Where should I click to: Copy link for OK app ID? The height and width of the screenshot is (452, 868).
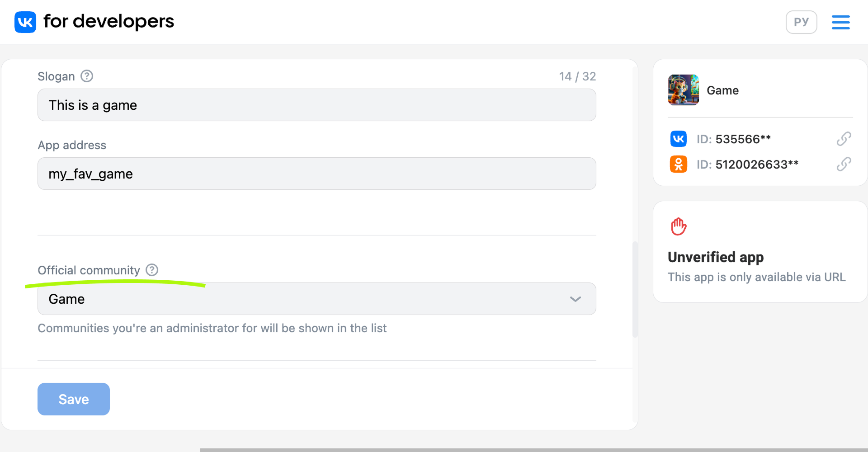click(x=844, y=164)
